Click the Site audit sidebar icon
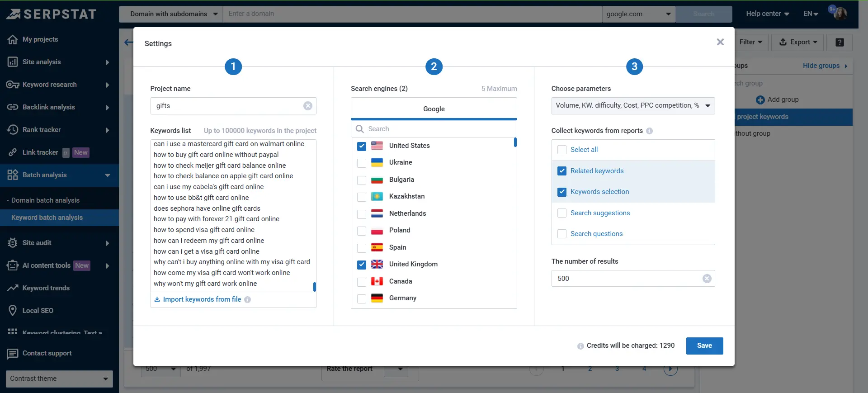 tap(13, 243)
